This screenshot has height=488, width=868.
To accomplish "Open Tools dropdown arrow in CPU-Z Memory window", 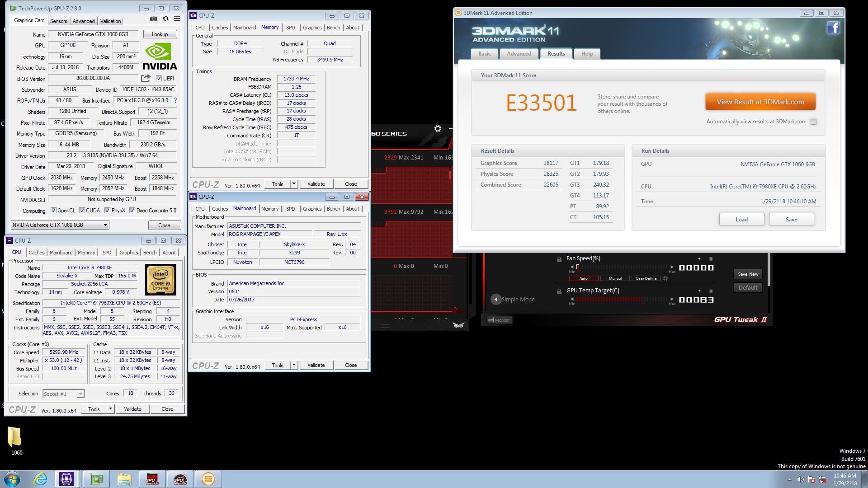I will point(294,184).
